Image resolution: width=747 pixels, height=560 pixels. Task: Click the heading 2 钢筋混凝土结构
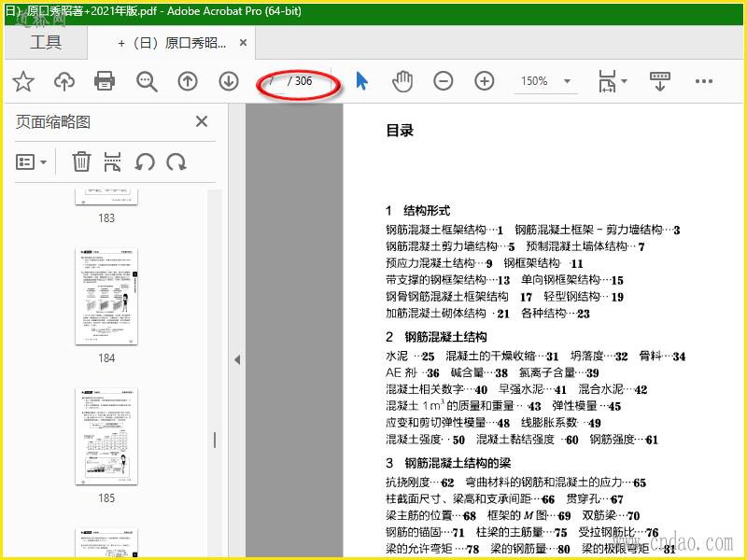(x=436, y=337)
